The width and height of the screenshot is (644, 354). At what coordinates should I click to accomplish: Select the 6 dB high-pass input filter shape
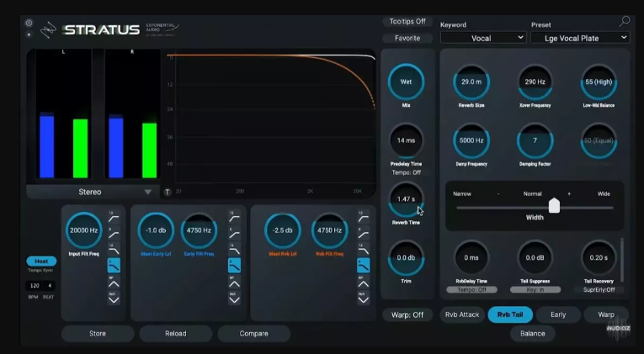tap(114, 234)
